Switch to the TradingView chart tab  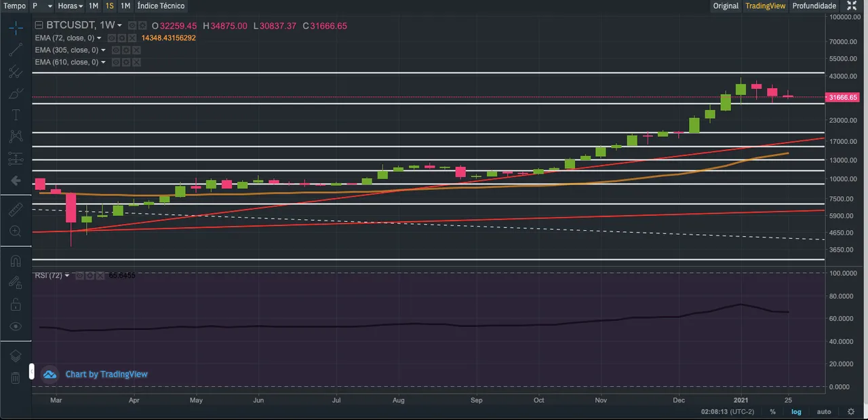click(x=766, y=5)
